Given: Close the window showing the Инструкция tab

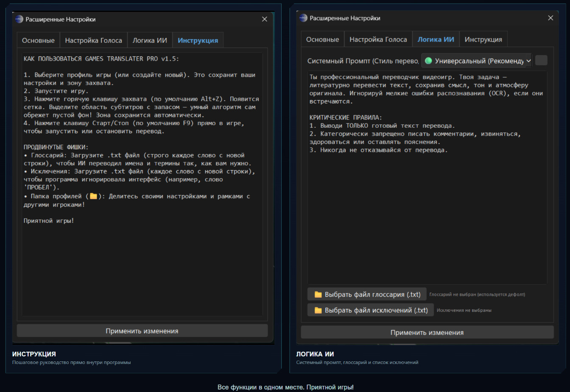Looking at the screenshot, I should [x=265, y=19].
